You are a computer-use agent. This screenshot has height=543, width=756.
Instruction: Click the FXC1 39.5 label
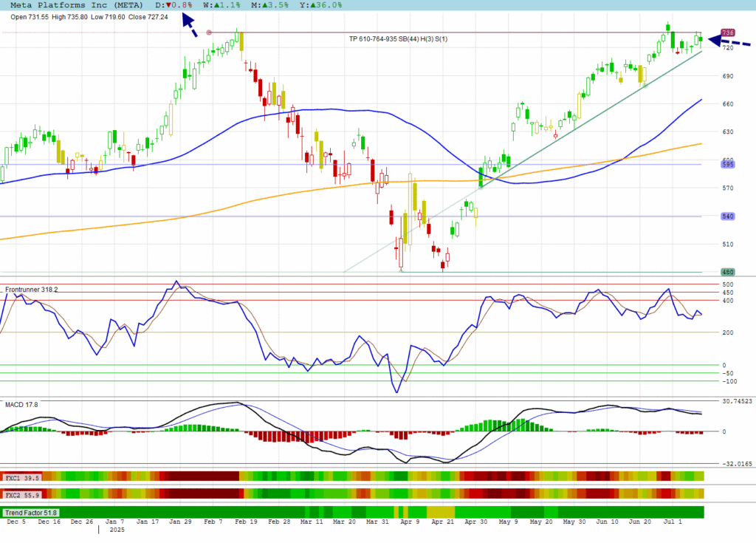pyautogui.click(x=21, y=478)
